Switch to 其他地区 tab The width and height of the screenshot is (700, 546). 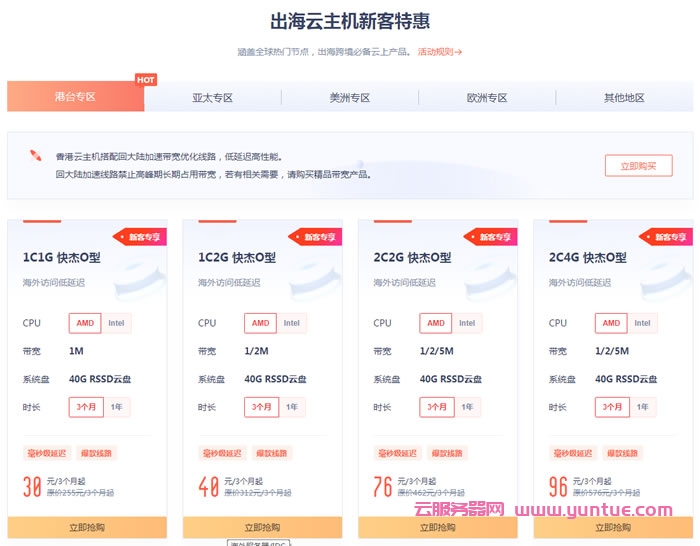[624, 98]
